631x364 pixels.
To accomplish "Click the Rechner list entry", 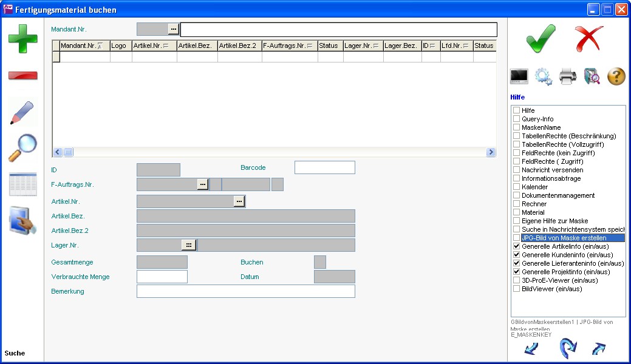I will pyautogui.click(x=534, y=204).
